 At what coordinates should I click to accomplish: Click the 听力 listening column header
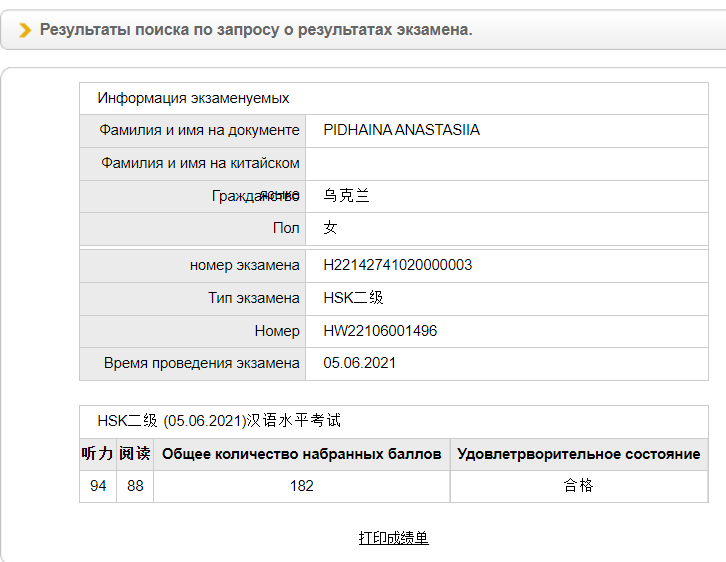[97, 454]
